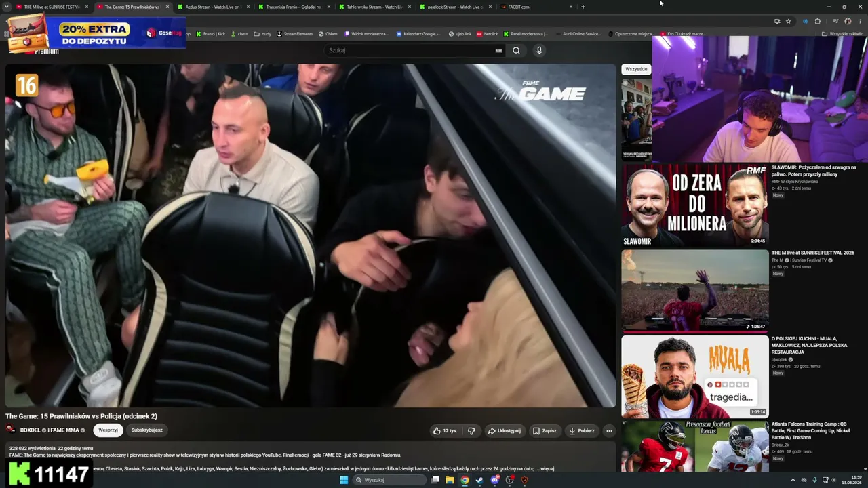Install app using the address bar screen icon

[776, 21]
